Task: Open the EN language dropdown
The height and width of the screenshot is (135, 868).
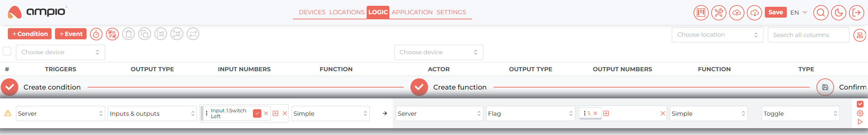Action: pos(798,13)
